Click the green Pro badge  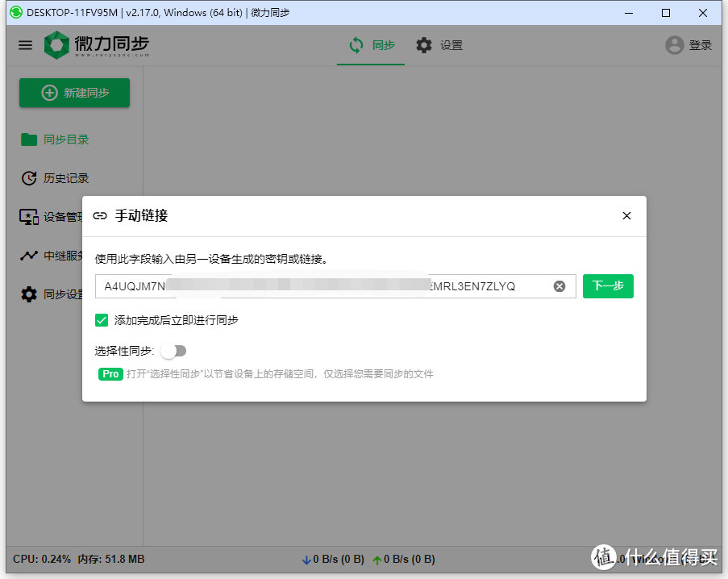coord(110,373)
